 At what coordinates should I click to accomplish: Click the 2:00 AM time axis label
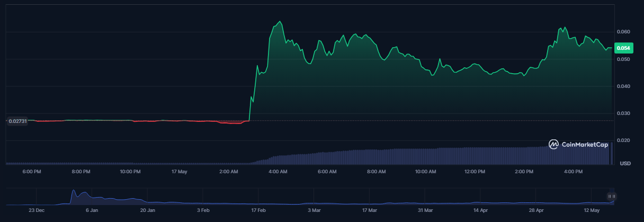coord(229,172)
